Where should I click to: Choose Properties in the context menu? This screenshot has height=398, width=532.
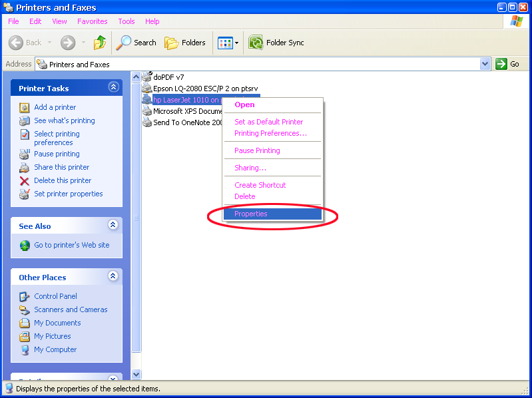point(251,214)
